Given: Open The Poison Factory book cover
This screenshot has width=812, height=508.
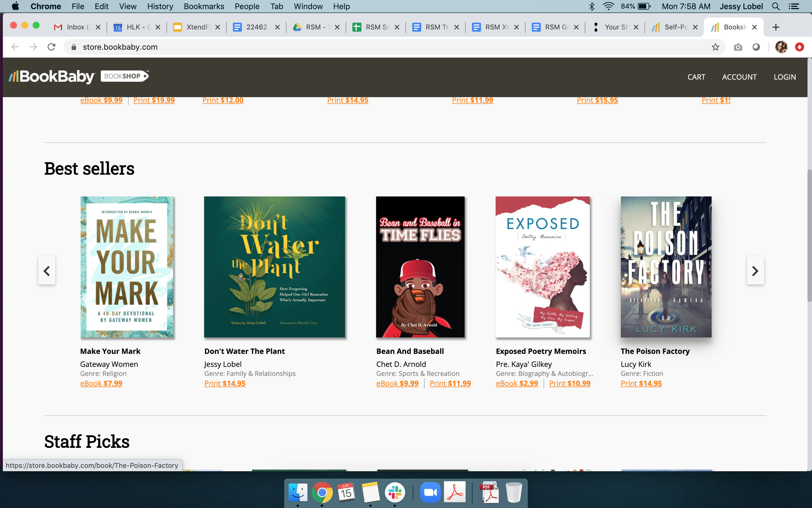Looking at the screenshot, I should 666,267.
